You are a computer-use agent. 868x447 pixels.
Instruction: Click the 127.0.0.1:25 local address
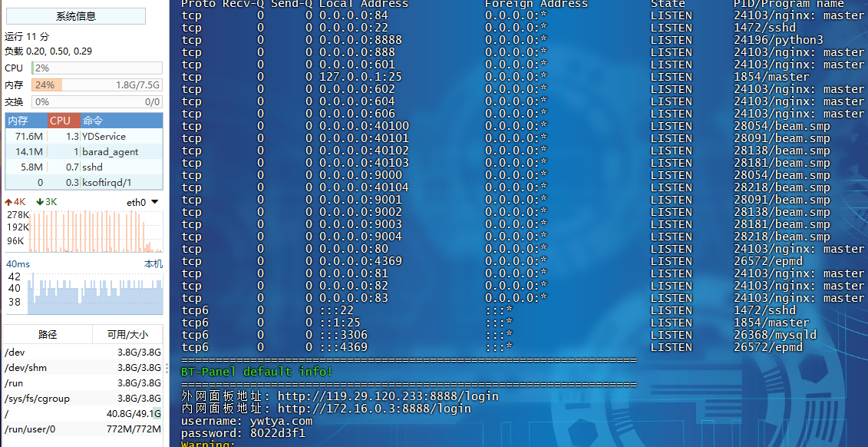(361, 77)
